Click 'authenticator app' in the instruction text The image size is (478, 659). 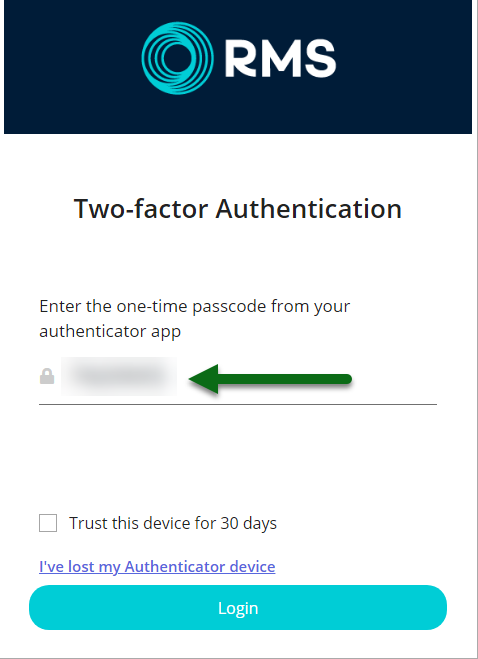click(x=110, y=332)
